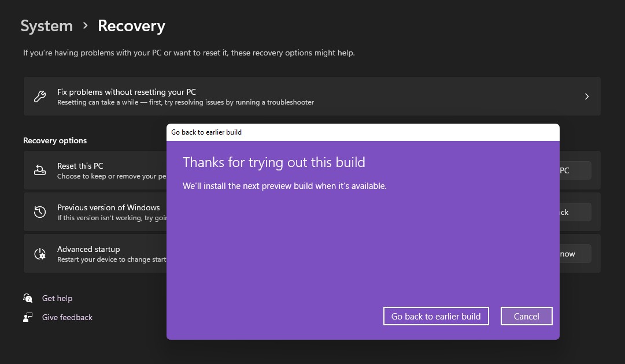Click the Reset this PC icon
This screenshot has width=625, height=364.
40,170
